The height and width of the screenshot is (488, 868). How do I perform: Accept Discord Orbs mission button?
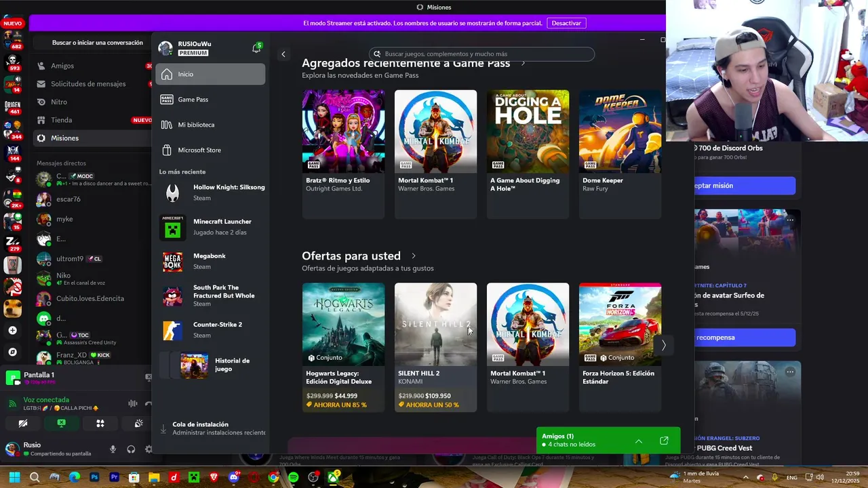(x=745, y=186)
